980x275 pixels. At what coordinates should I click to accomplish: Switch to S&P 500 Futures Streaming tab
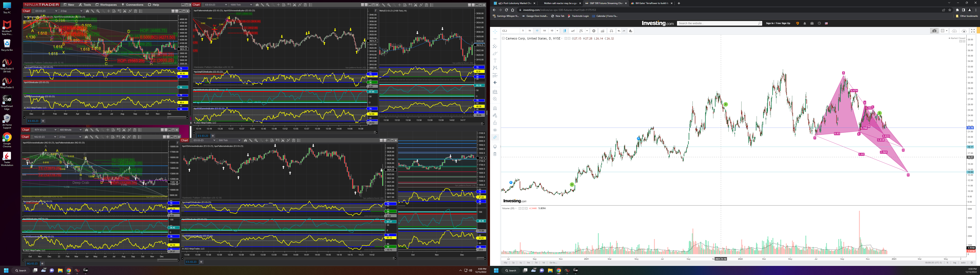click(x=605, y=3)
